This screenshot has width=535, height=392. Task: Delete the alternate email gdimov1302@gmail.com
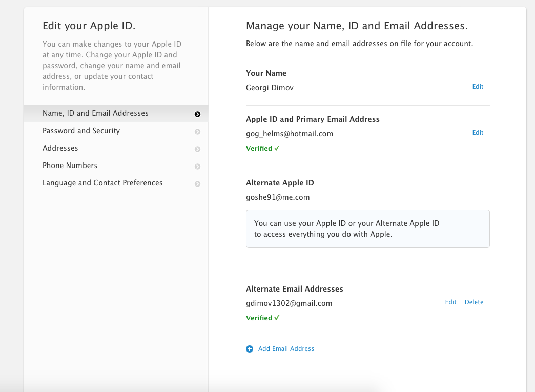[474, 302]
